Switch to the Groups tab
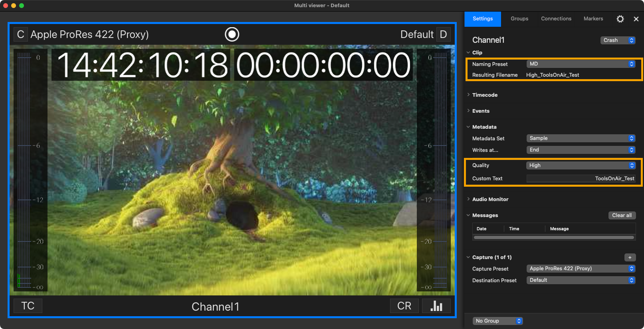This screenshot has height=329, width=644. (x=519, y=19)
